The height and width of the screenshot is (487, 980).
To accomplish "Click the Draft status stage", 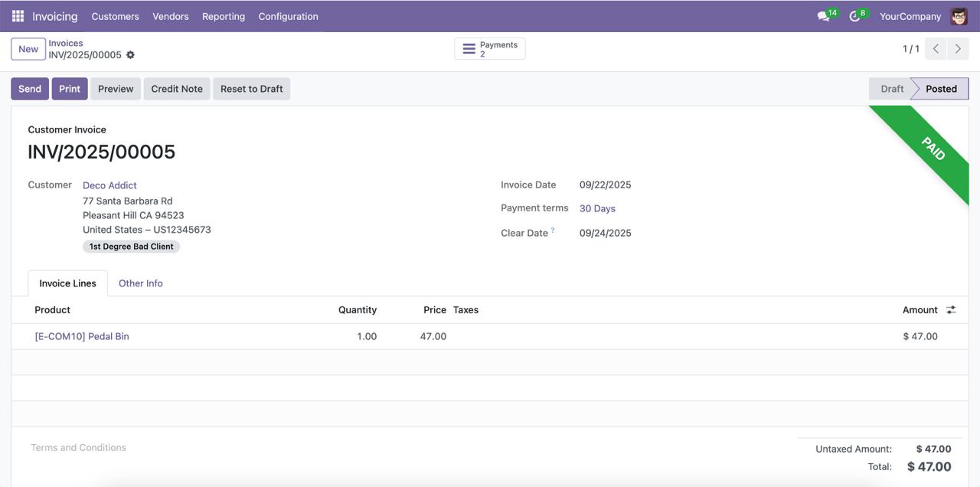I will click(x=891, y=89).
